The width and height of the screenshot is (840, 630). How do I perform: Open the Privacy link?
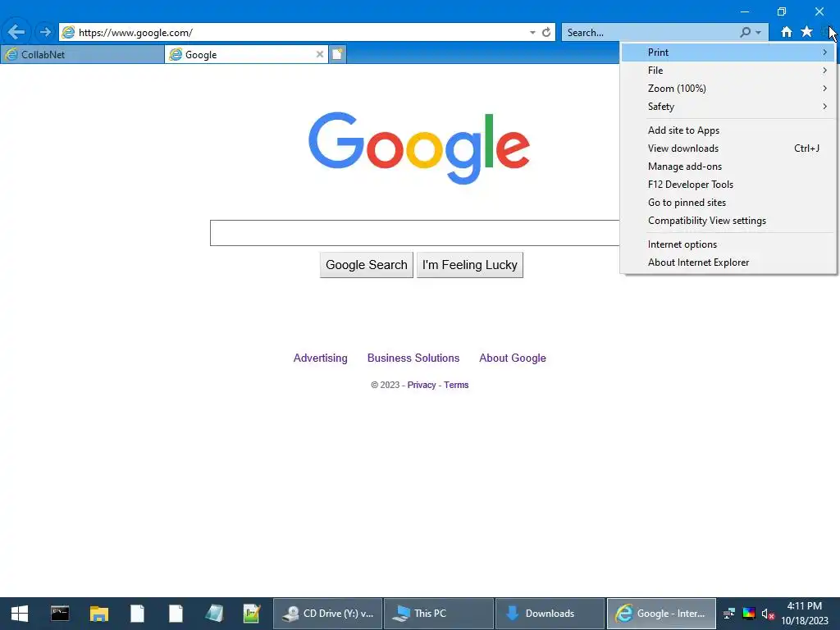tap(422, 385)
